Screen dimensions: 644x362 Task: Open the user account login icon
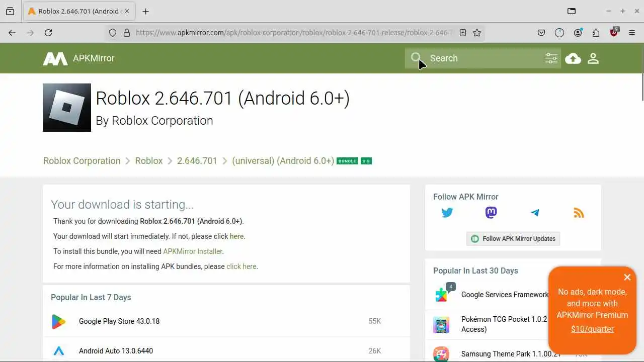coord(593,58)
